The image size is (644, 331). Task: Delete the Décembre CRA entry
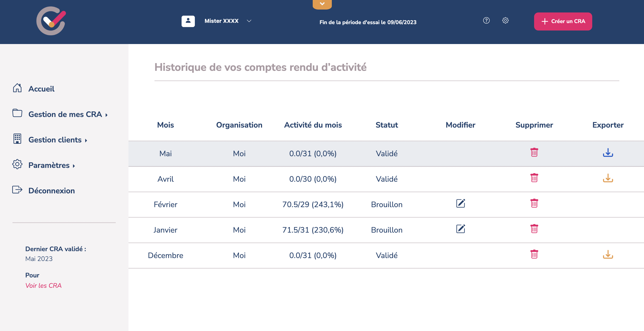pos(534,254)
